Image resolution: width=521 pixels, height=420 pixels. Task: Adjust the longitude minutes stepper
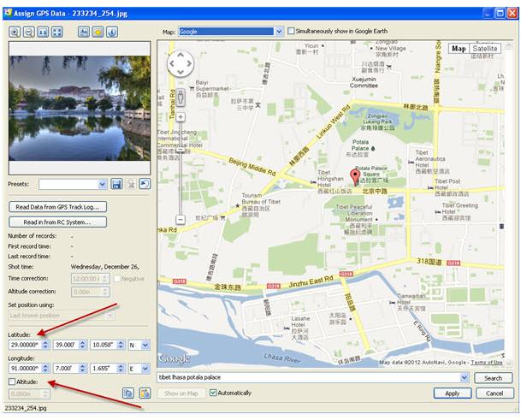pos(82,369)
